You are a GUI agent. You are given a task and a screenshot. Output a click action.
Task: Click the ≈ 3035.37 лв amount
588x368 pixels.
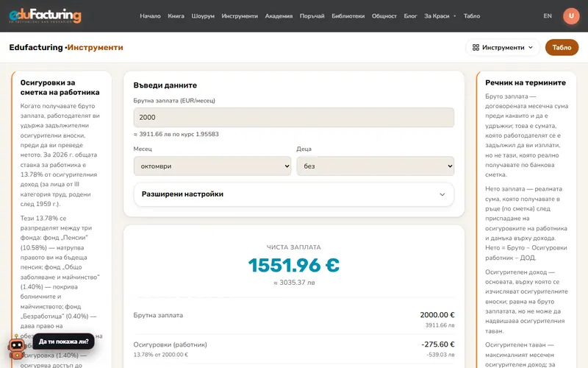coord(294,283)
